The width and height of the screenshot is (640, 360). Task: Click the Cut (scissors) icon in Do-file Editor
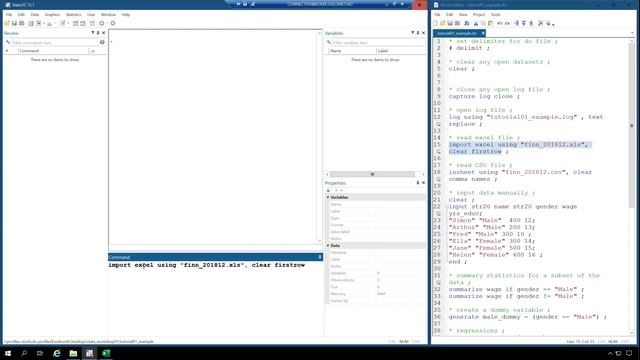pyautogui.click(x=476, y=23)
